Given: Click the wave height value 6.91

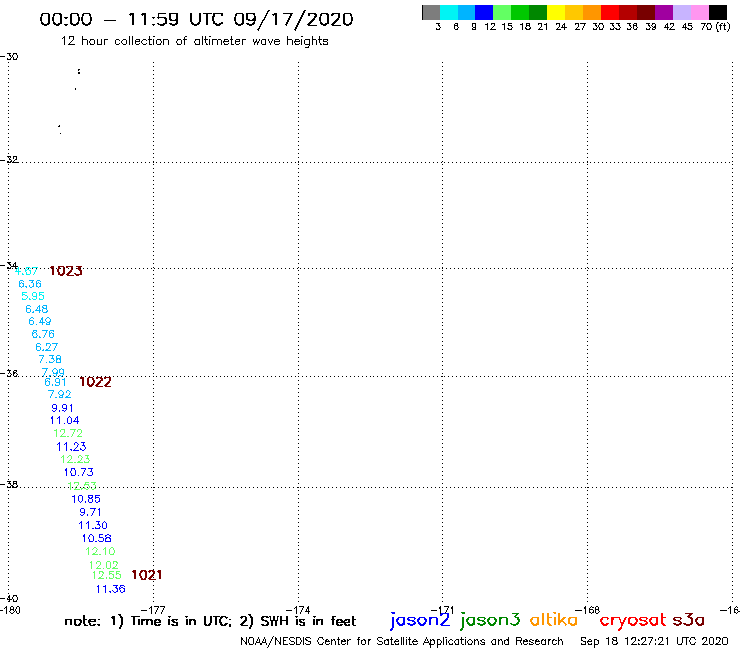Looking at the screenshot, I should (55, 382).
